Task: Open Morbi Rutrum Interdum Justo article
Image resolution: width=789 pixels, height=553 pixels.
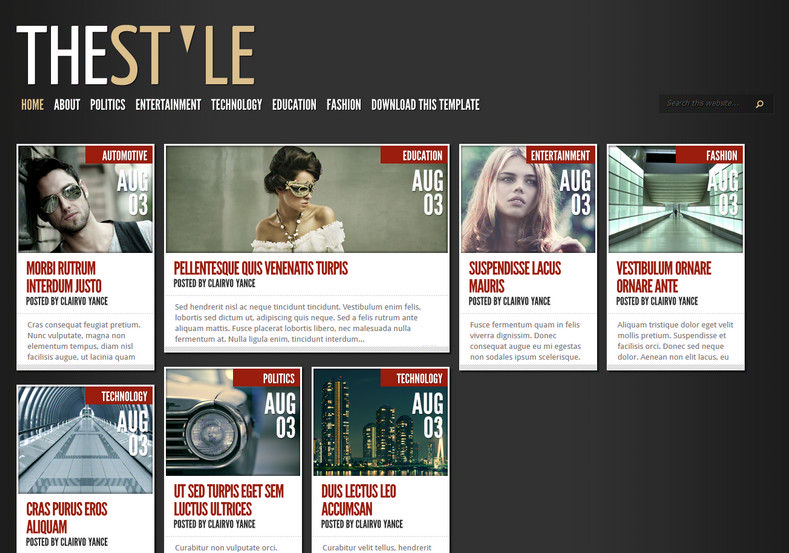Action: (64, 277)
